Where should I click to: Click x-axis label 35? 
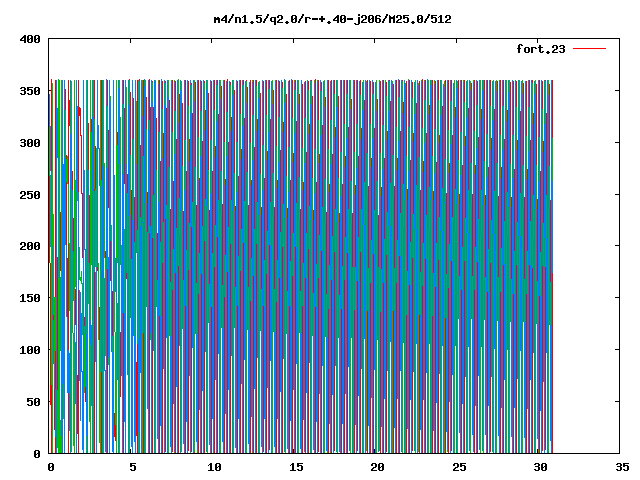pos(622,467)
